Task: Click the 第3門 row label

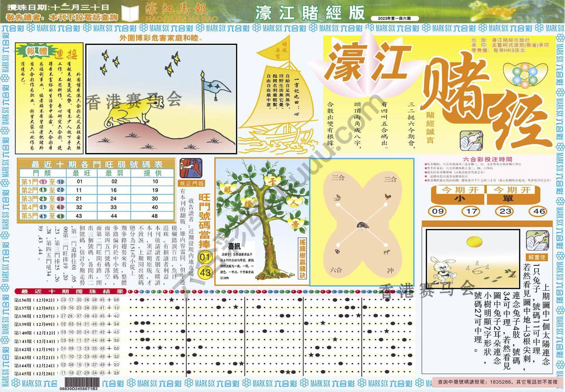Action: pos(42,199)
